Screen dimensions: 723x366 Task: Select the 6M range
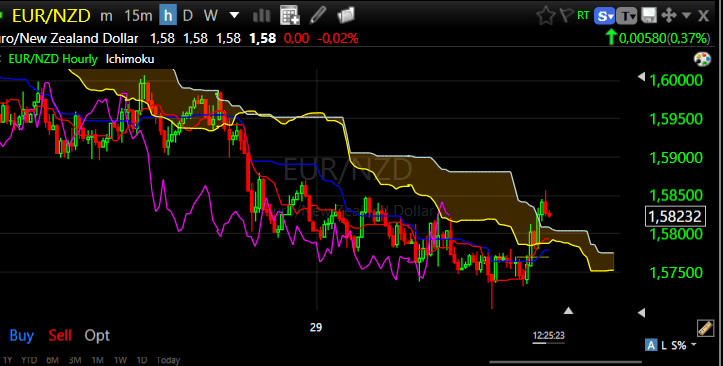52,360
